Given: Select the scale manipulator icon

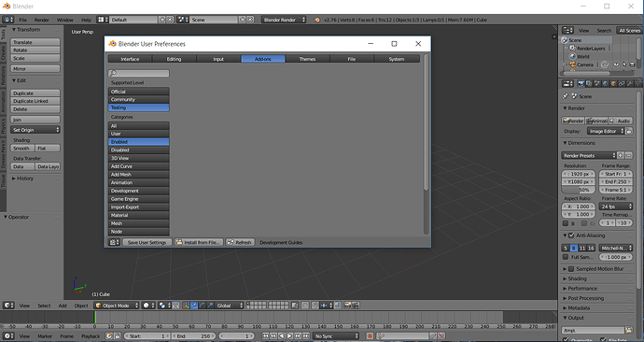Looking at the screenshot, I should [210, 306].
